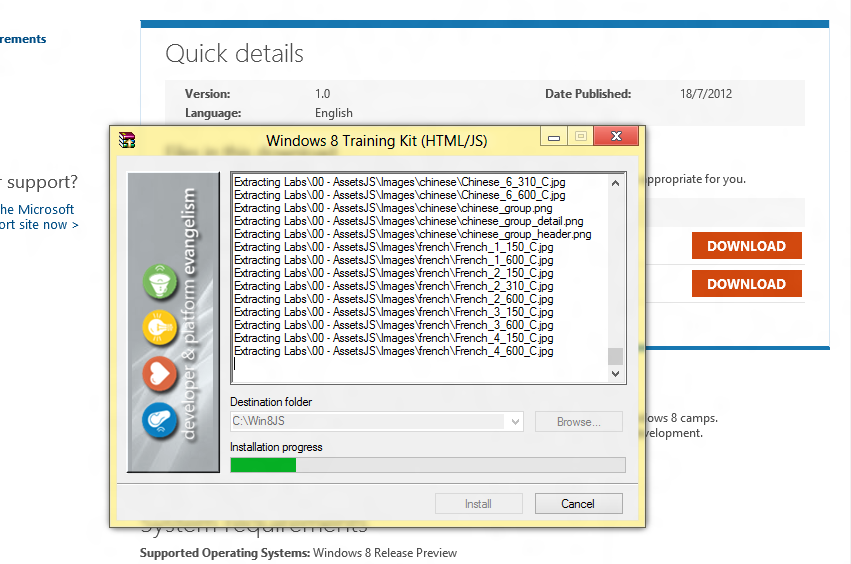Click the grayed-out Install button

point(478,504)
